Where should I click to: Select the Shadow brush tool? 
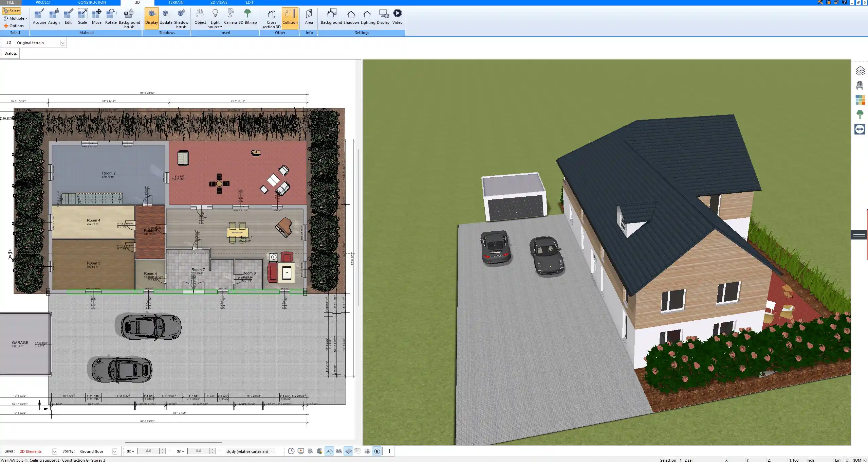click(181, 19)
